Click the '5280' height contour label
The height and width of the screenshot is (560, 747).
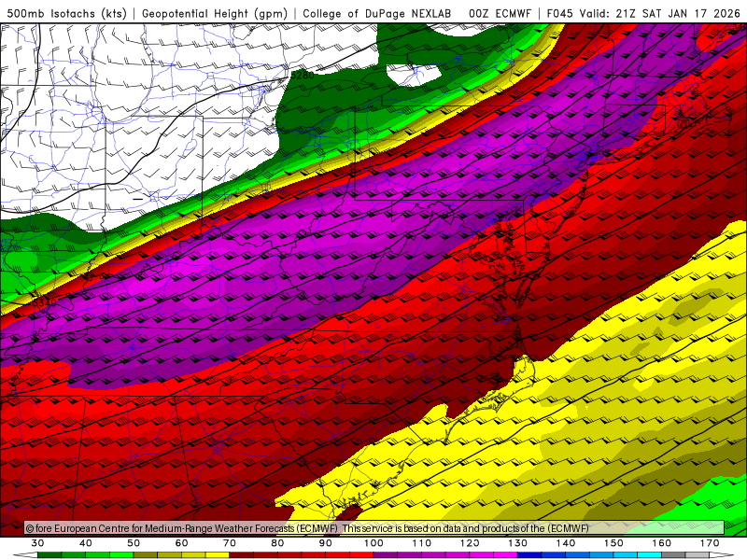coord(303,76)
